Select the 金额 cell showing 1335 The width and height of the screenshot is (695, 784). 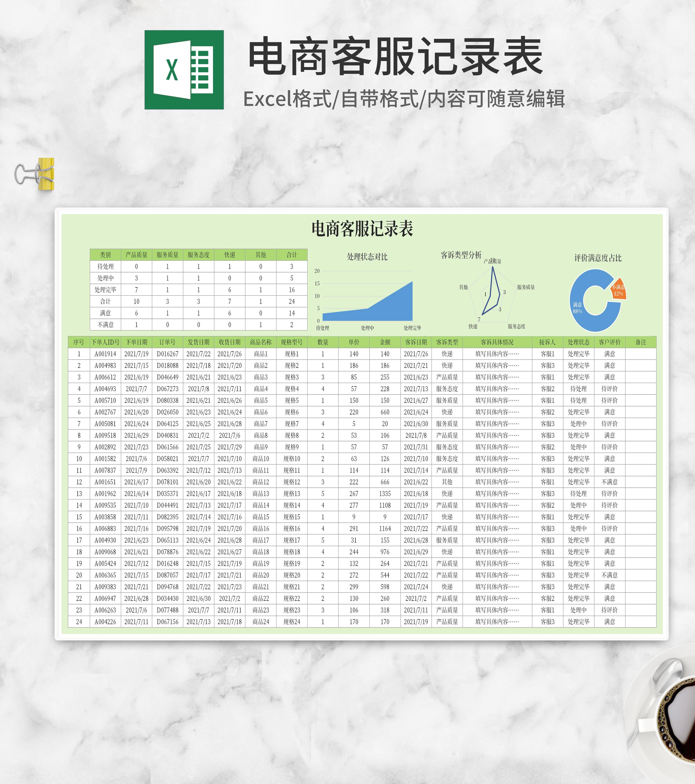click(384, 494)
